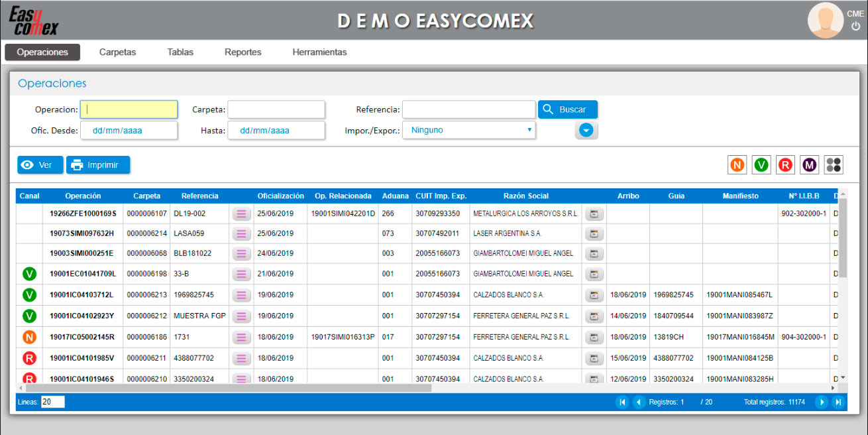Open card icon for operation 19001IC04101985V
Viewport: 868px width, 435px height.
click(594, 359)
